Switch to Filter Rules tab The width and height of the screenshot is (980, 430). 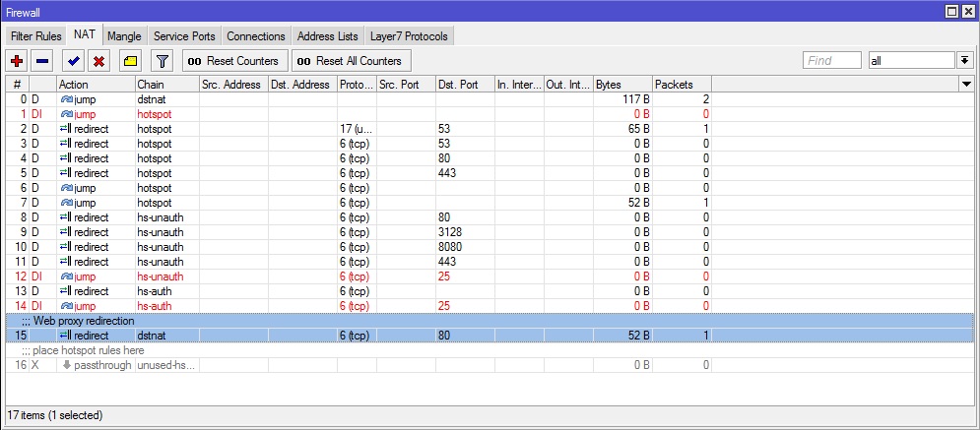pyautogui.click(x=36, y=36)
